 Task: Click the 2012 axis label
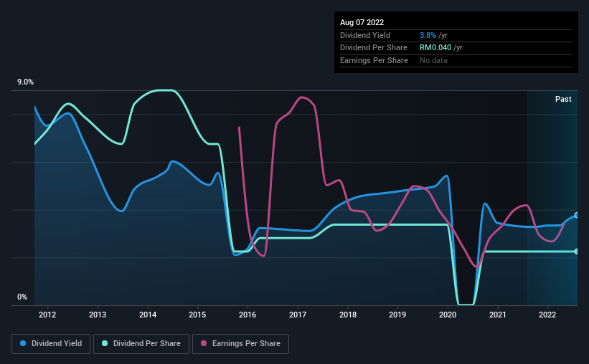click(47, 315)
